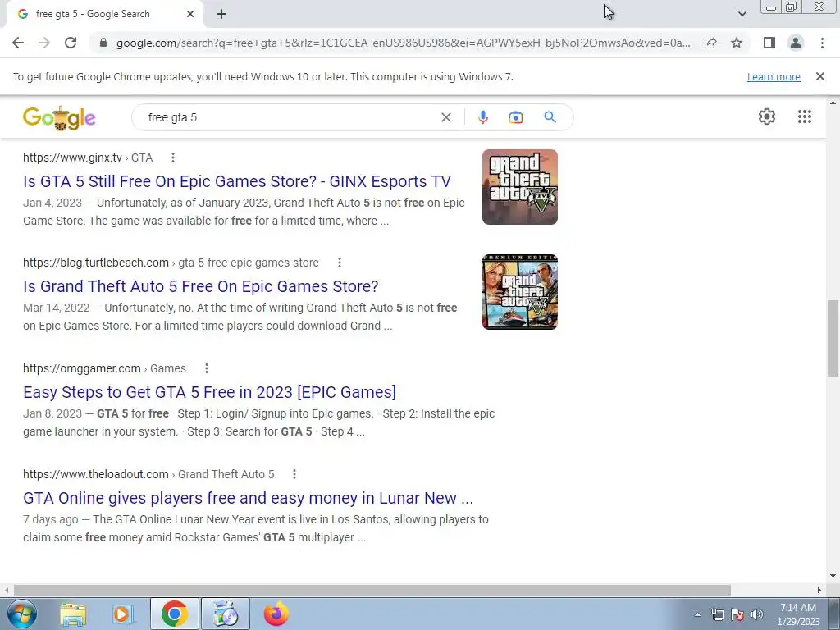Open Is Grand Theft Auto 5 Free result
This screenshot has height=630, width=840.
(200, 286)
